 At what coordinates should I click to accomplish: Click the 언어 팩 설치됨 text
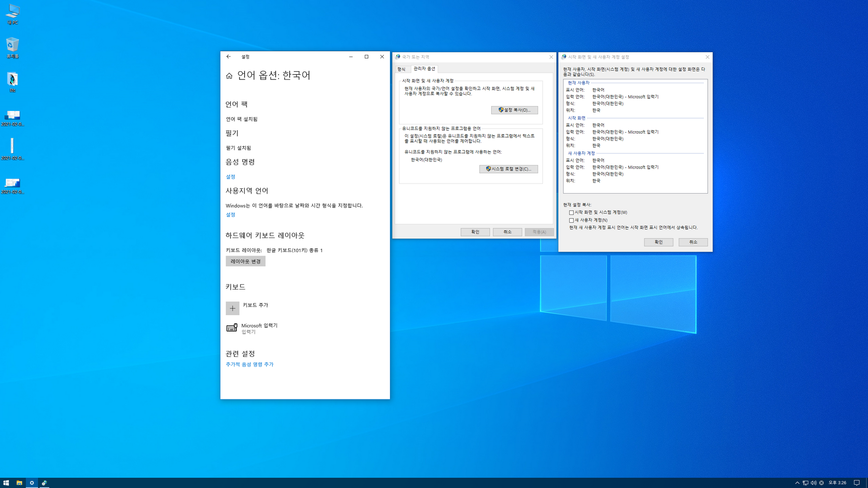pyautogui.click(x=242, y=119)
